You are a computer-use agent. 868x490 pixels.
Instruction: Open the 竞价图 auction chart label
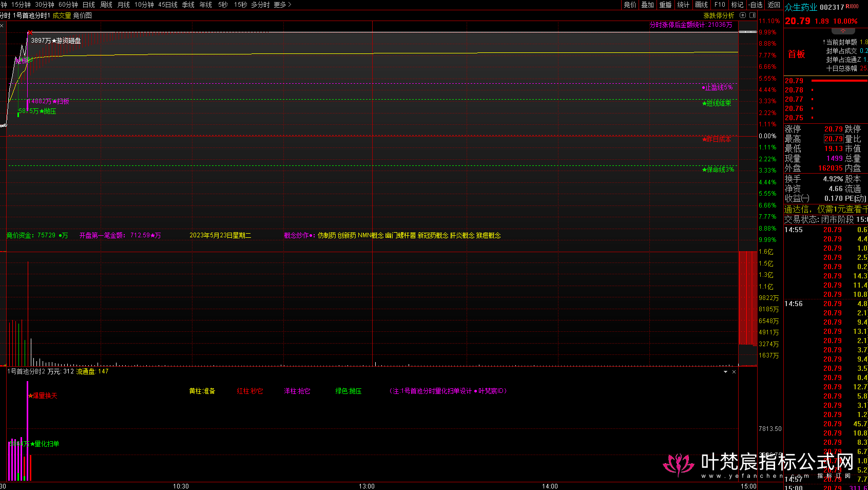coord(83,16)
